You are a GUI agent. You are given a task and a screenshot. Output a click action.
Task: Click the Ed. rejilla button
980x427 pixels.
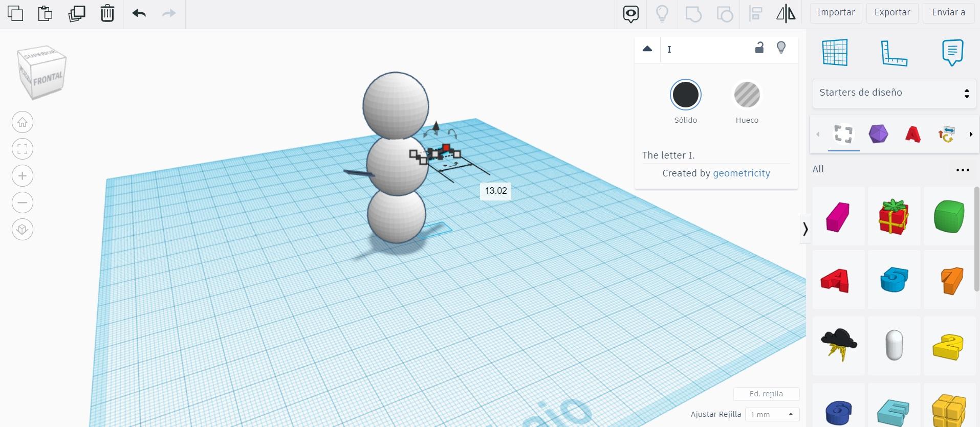coord(766,394)
